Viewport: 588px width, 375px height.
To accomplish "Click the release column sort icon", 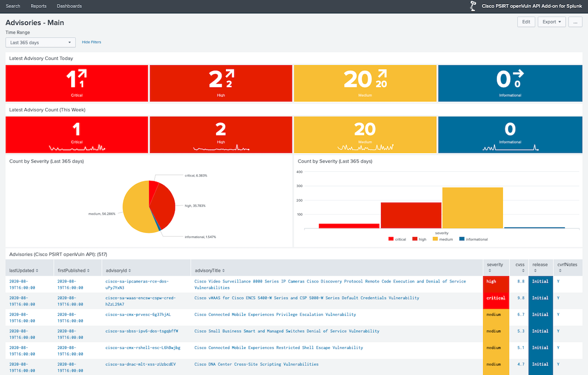I will click(x=534, y=271).
